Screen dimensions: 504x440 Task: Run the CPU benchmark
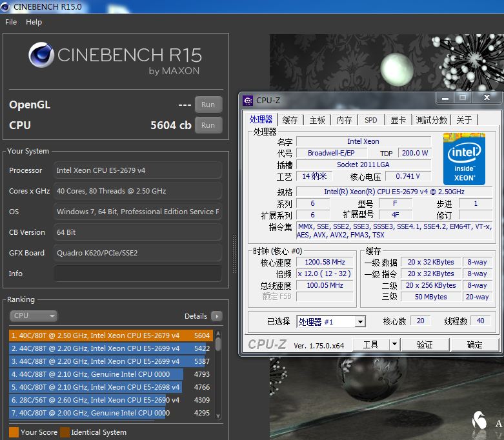(x=208, y=125)
